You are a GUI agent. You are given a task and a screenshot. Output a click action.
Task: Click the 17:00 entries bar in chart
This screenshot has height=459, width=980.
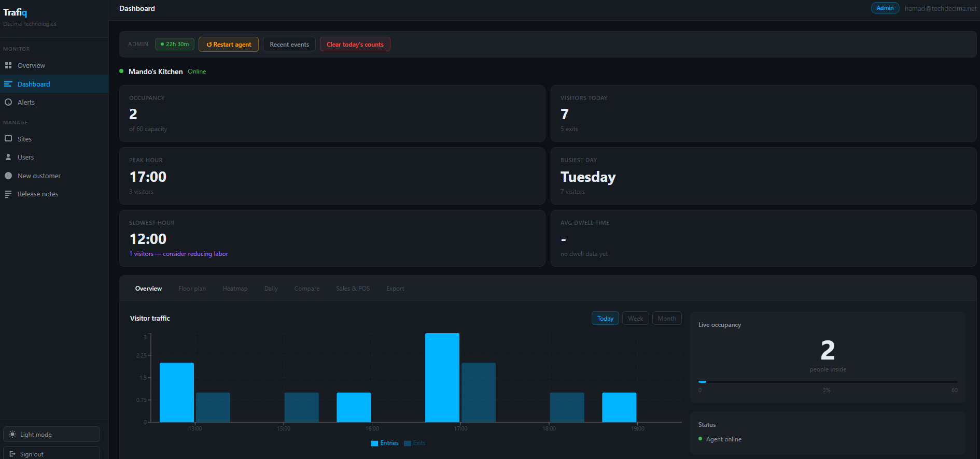[442, 377]
